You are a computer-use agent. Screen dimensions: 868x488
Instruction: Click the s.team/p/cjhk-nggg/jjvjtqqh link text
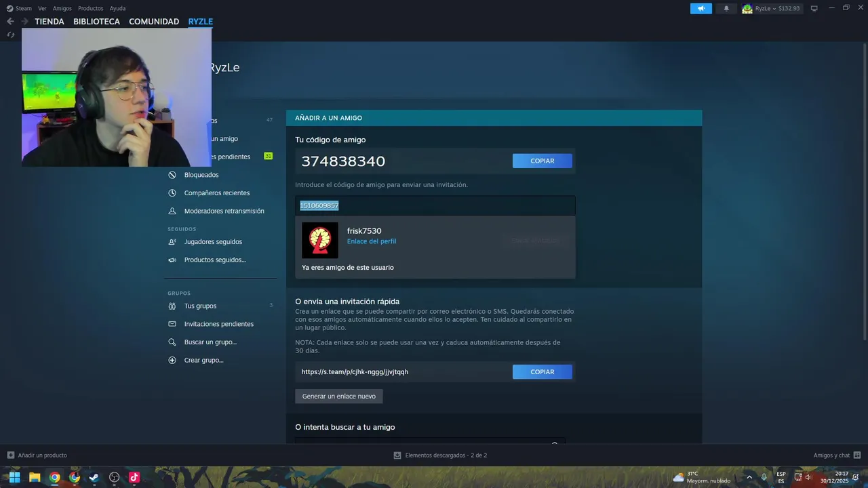[x=355, y=371]
